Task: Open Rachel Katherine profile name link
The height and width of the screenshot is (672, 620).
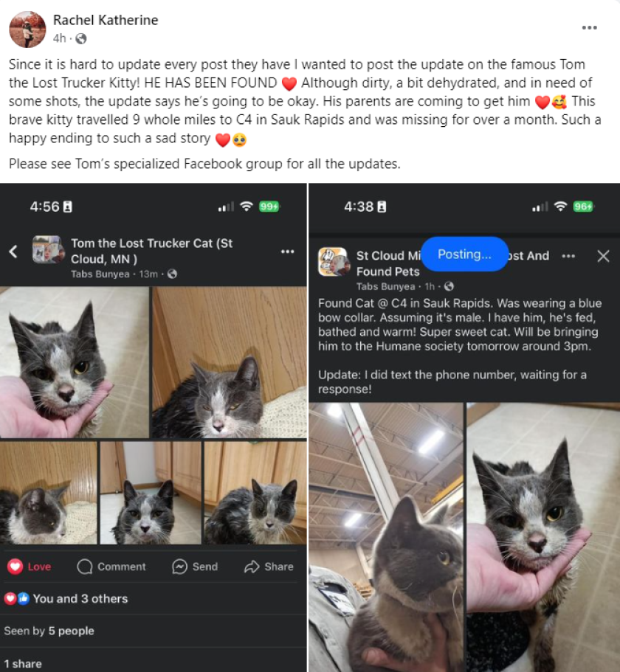Action: coord(106,20)
